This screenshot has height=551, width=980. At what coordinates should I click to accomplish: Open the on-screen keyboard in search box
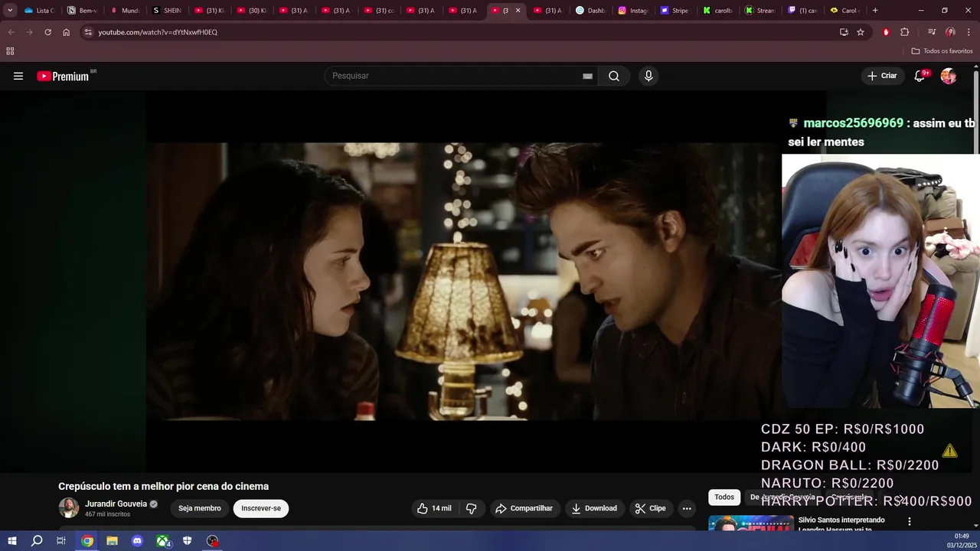click(x=587, y=76)
